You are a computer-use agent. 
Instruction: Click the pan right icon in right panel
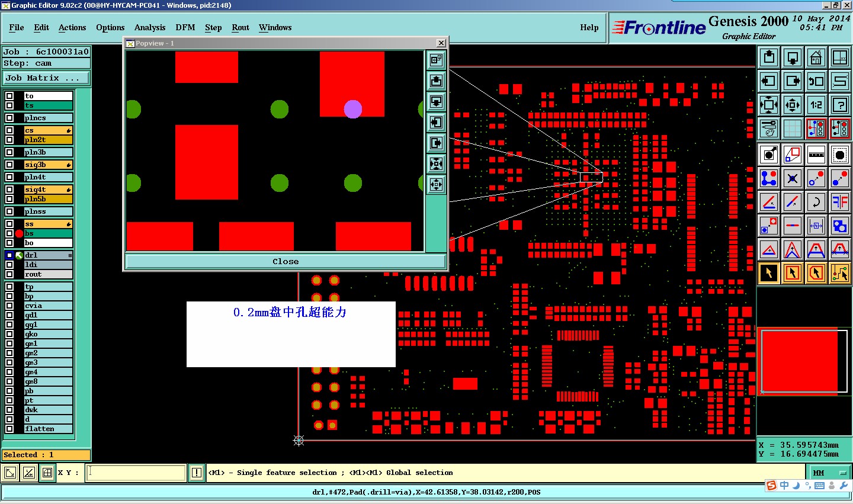point(793,81)
